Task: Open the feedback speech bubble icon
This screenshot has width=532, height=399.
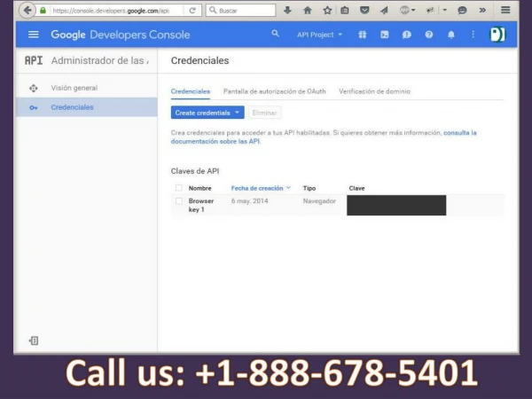Action: pyautogui.click(x=406, y=35)
